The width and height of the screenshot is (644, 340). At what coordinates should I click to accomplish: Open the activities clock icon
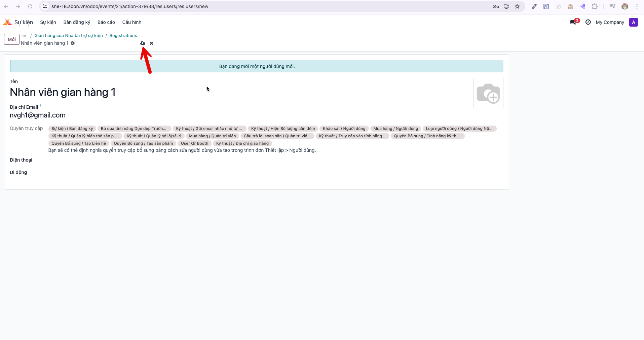click(x=588, y=22)
